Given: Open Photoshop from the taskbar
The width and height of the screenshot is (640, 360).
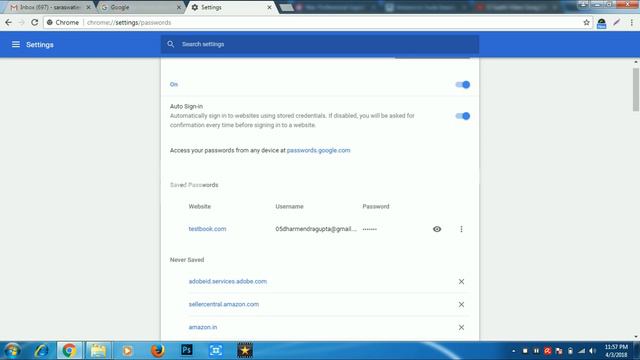Looking at the screenshot, I should pyautogui.click(x=187, y=350).
